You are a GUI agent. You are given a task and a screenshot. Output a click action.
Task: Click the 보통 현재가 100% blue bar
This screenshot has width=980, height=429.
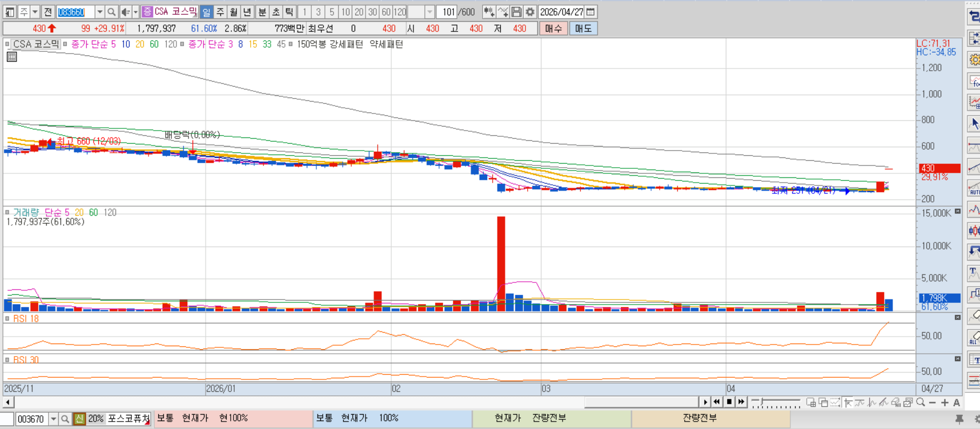coord(392,418)
